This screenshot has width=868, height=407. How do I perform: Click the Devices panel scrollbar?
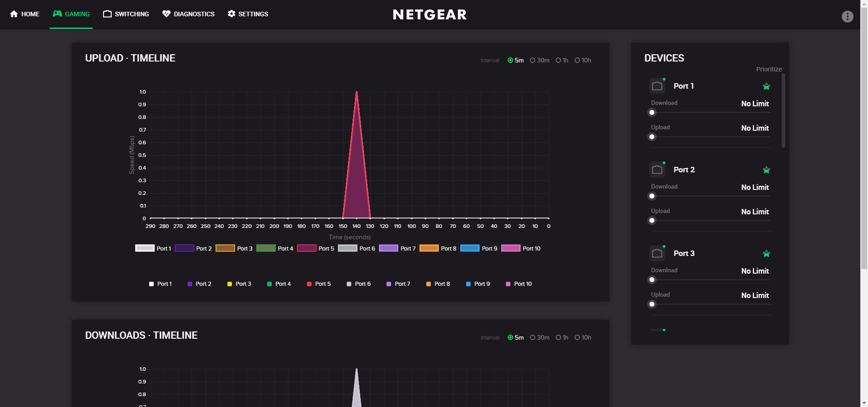[x=783, y=110]
